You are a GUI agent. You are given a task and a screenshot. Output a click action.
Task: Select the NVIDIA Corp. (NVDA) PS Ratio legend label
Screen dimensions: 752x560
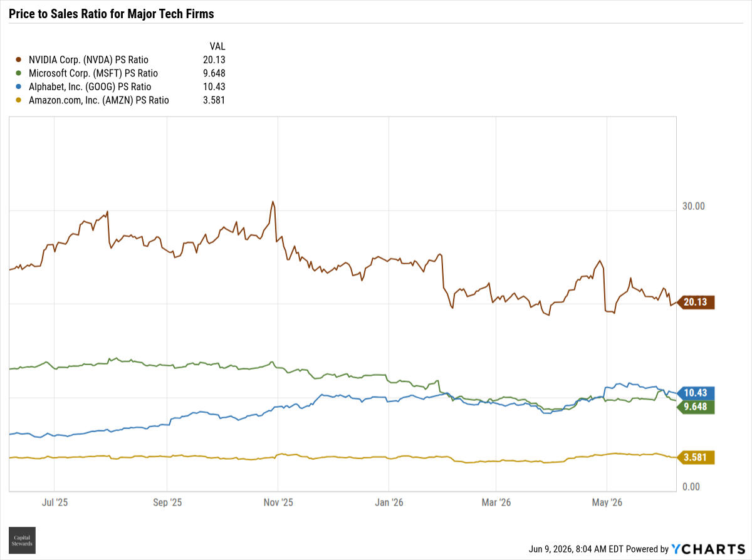88,60
